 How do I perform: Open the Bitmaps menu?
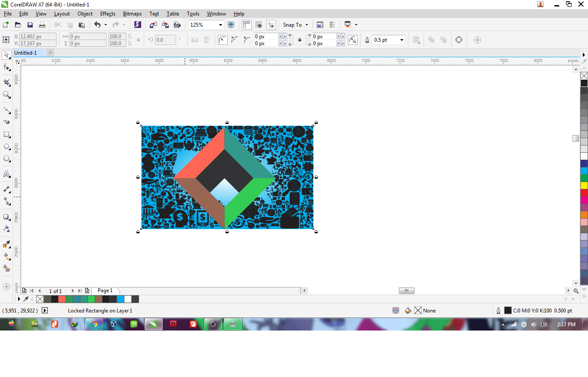[132, 14]
